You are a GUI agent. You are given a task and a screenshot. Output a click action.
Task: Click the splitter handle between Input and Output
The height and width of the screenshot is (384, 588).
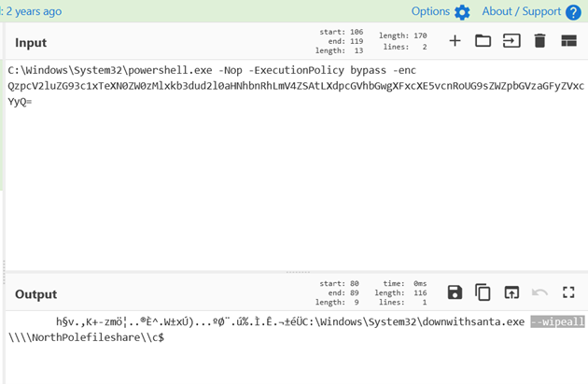pos(297,272)
